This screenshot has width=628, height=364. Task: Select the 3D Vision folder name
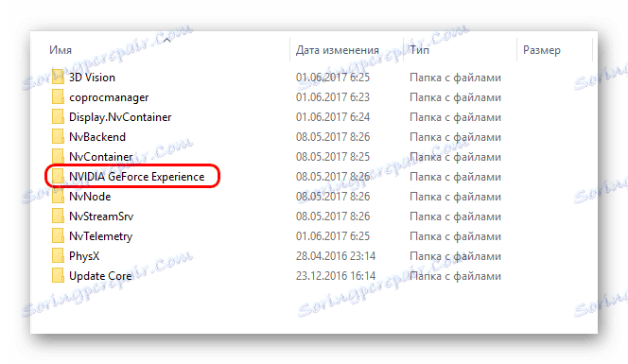point(92,78)
